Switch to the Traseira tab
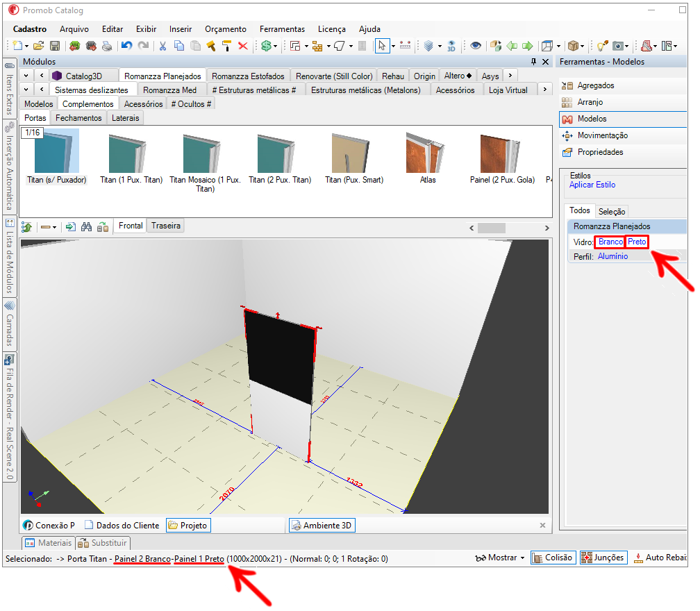This screenshot has width=700, height=611. point(165,226)
